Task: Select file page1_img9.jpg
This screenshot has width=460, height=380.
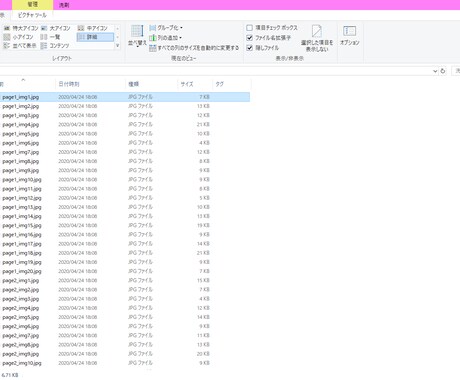Action: click(x=125, y=170)
